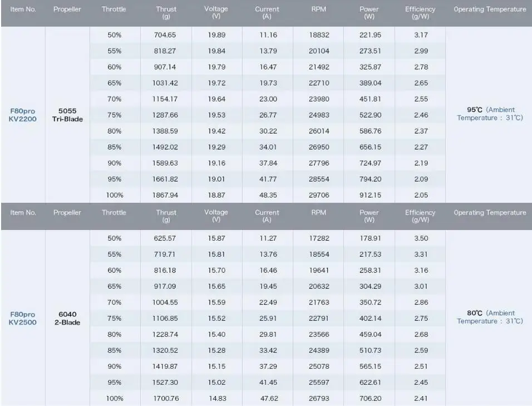Click thrust value 1700.76 in second table
The width and height of the screenshot is (532, 406).
point(166,398)
